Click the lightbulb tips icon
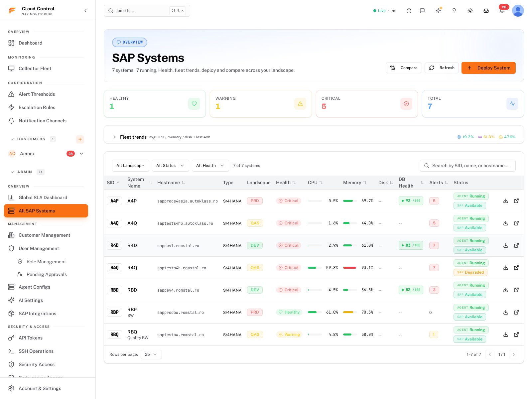Image resolution: width=532 pixels, height=399 pixels. [x=454, y=11]
